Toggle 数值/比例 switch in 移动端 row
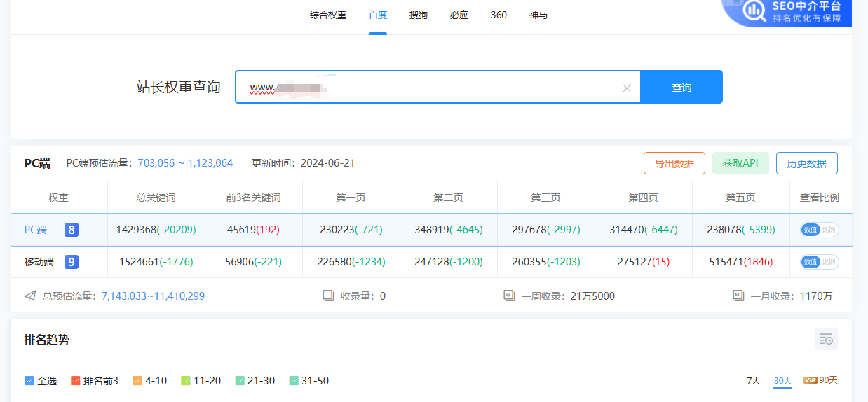This screenshot has width=868, height=402. 820,262
